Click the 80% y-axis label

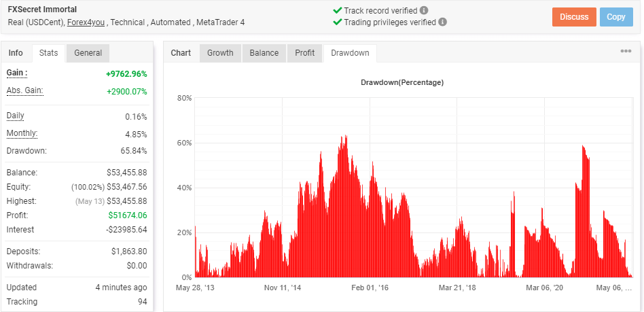click(185, 98)
